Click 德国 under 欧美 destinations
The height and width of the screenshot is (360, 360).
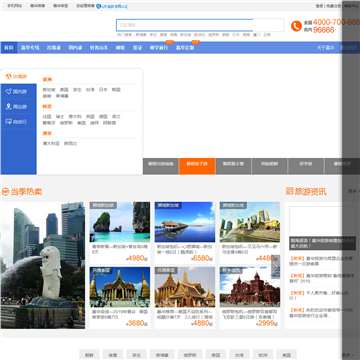pyautogui.click(x=103, y=117)
